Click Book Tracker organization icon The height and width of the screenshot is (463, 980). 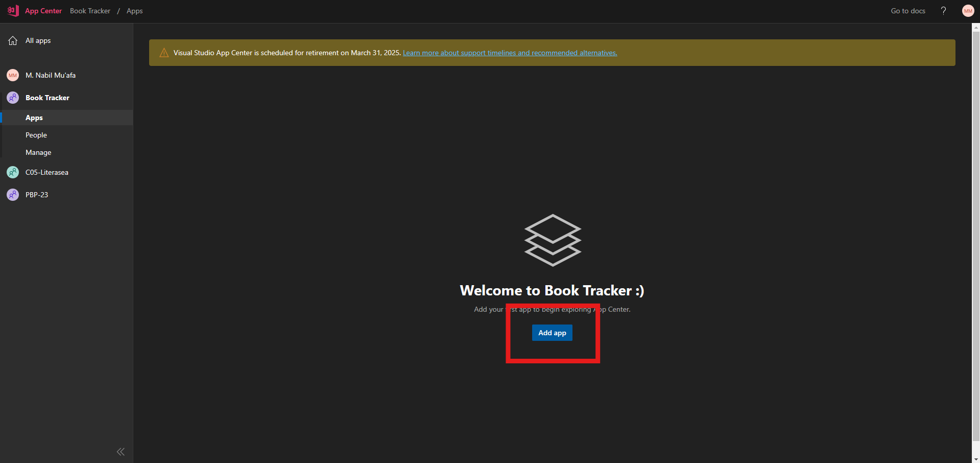pyautogui.click(x=13, y=98)
